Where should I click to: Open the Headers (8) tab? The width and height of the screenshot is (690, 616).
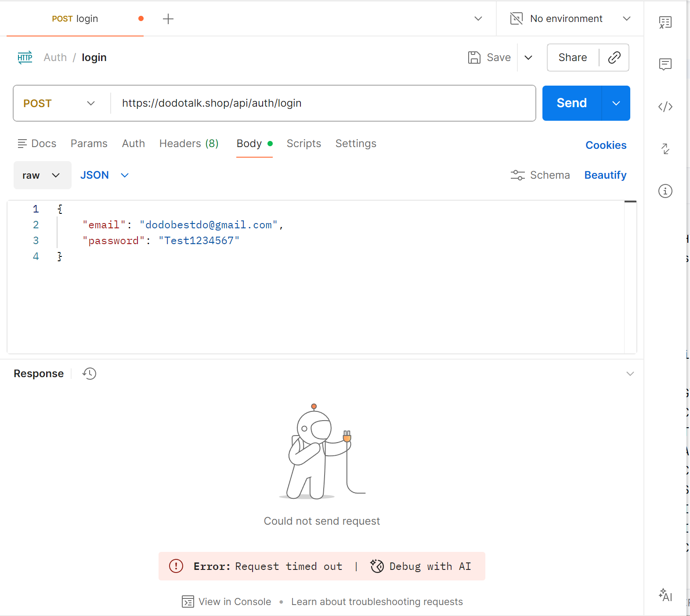point(189,144)
